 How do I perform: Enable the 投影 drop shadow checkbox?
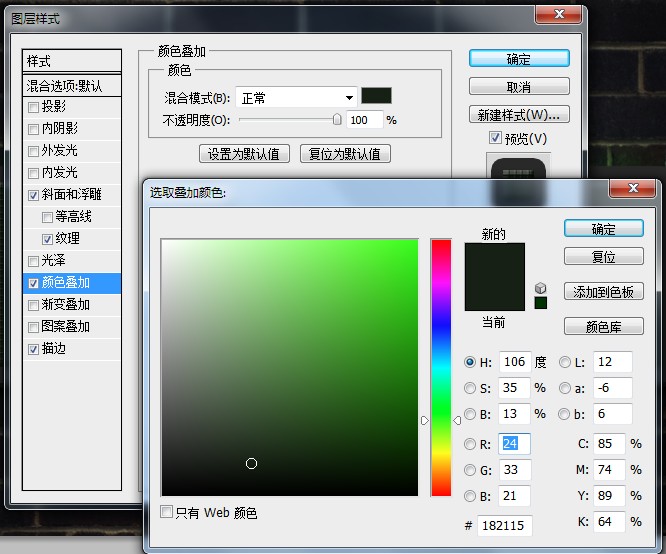33,107
